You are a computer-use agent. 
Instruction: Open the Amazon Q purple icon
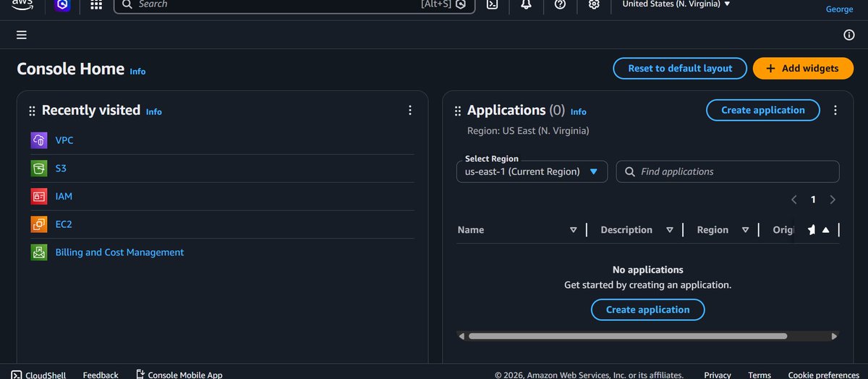point(62,4)
